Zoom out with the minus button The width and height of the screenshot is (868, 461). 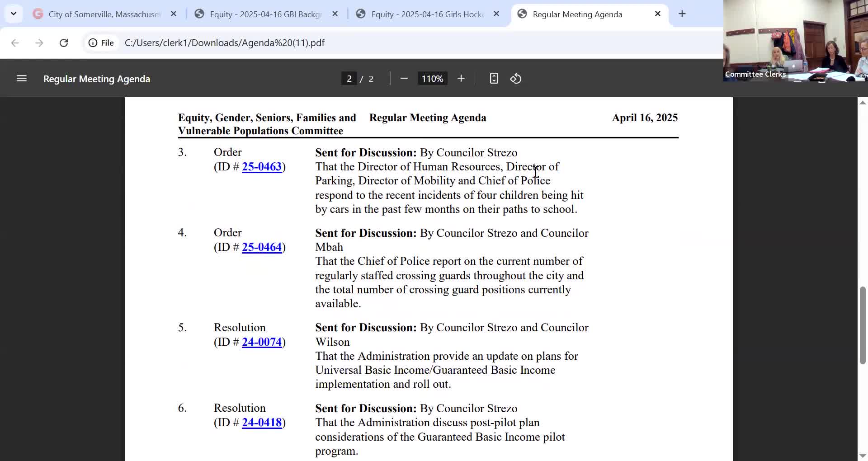(404, 79)
